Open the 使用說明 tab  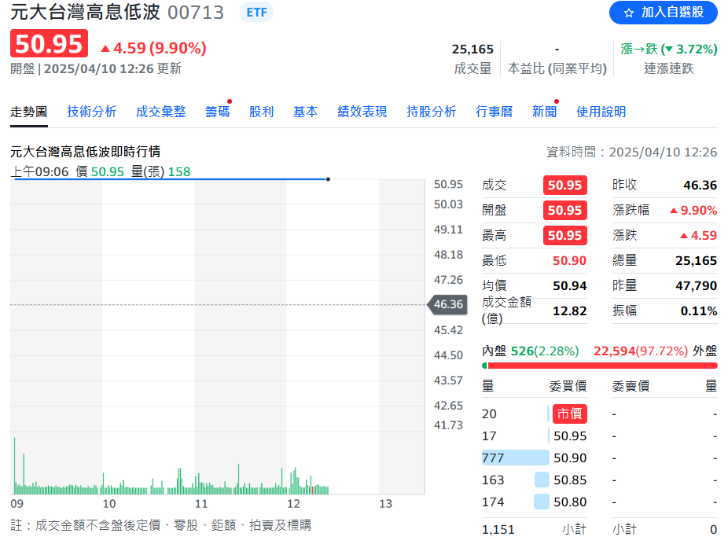[601, 112]
